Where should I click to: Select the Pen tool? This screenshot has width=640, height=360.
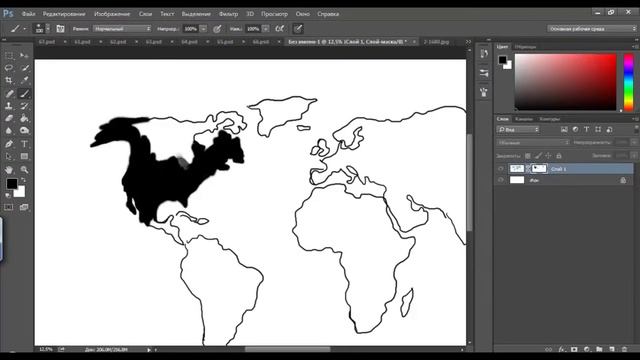pos(9,144)
